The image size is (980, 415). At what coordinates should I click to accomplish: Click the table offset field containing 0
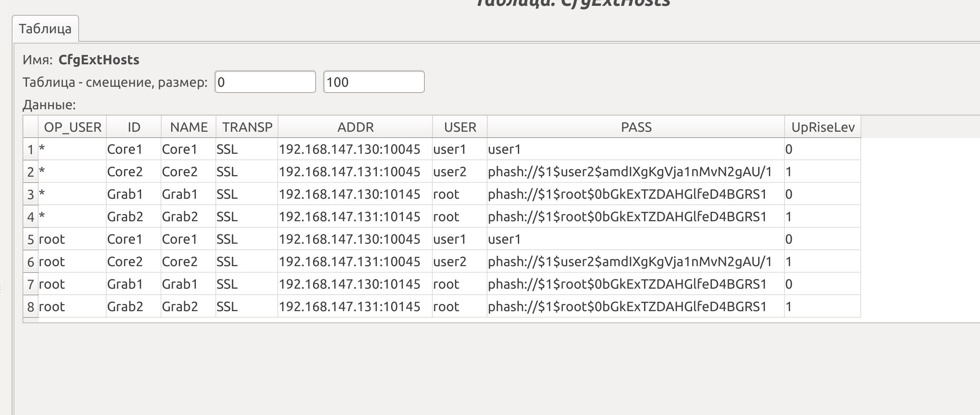[x=265, y=82]
